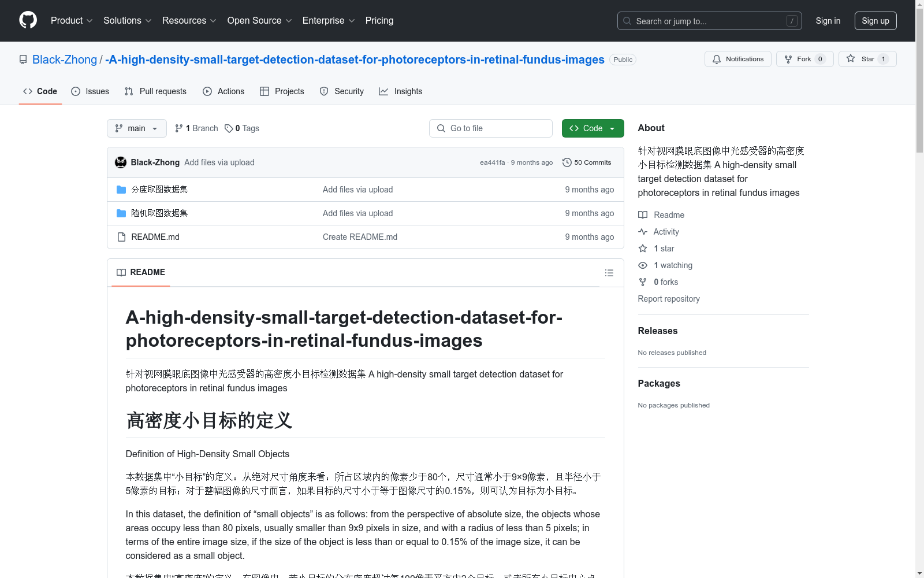Screen dimensions: 924x578
Task: Expand the Solutions menu
Action: (128, 20)
